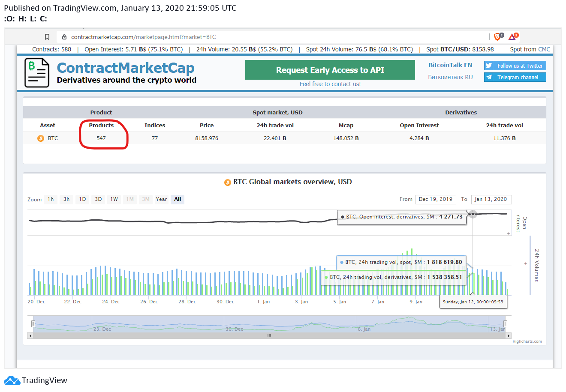The width and height of the screenshot is (566, 392).
Task: Click the left handle of the chart navigator
Action: click(33, 324)
